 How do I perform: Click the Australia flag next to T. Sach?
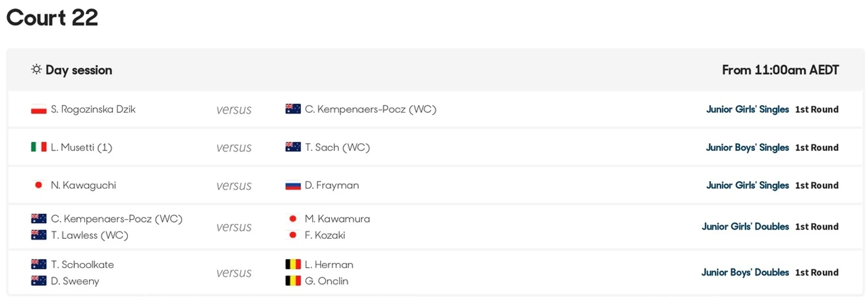pos(293,147)
